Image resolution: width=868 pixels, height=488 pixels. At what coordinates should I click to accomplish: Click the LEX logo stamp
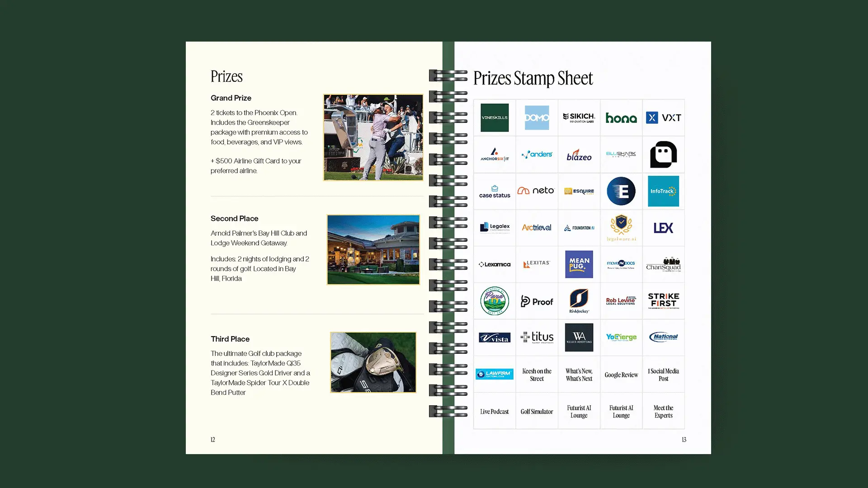pyautogui.click(x=663, y=228)
